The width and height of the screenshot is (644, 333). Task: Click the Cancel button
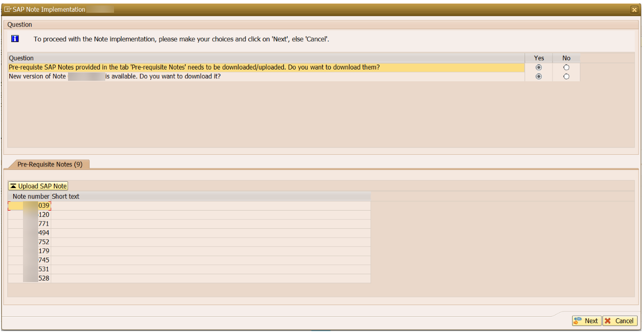pyautogui.click(x=620, y=321)
